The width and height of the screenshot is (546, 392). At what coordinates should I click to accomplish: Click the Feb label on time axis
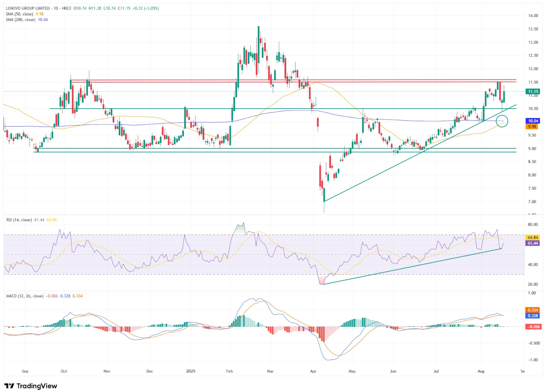(229, 372)
